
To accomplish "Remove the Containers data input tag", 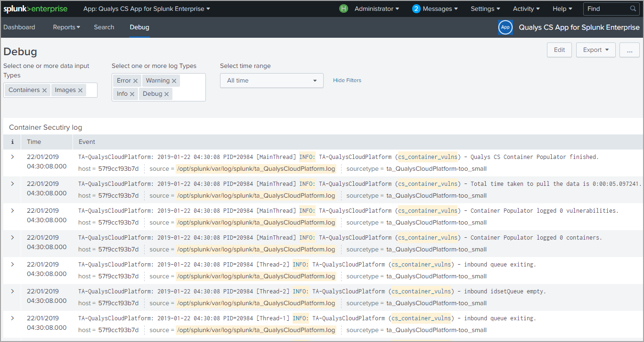I will [44, 90].
